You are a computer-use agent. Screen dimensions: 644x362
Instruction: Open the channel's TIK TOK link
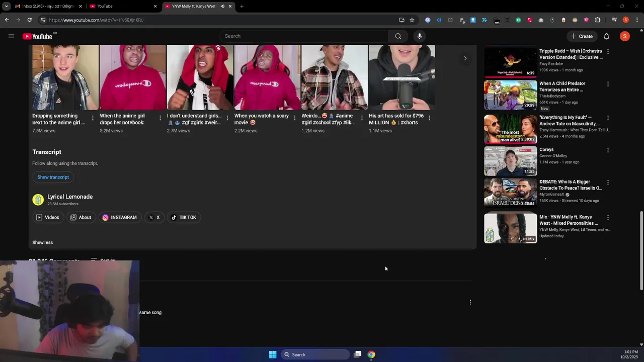[x=184, y=217]
